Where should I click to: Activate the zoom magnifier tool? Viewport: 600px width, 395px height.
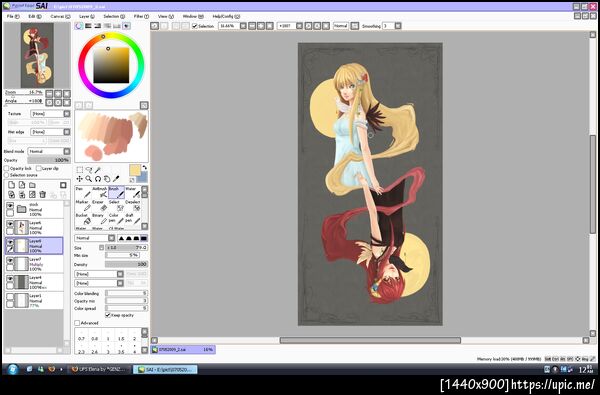(x=89, y=179)
